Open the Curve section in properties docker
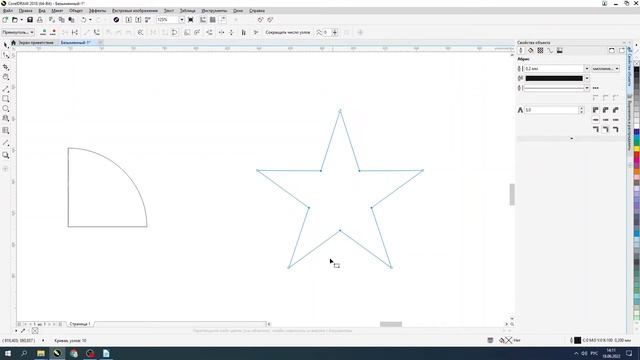The height and width of the screenshot is (360, 640). click(x=550, y=51)
